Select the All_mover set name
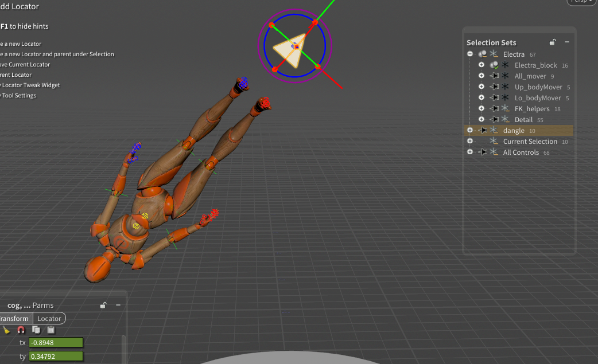This screenshot has height=364, width=598. pos(530,76)
